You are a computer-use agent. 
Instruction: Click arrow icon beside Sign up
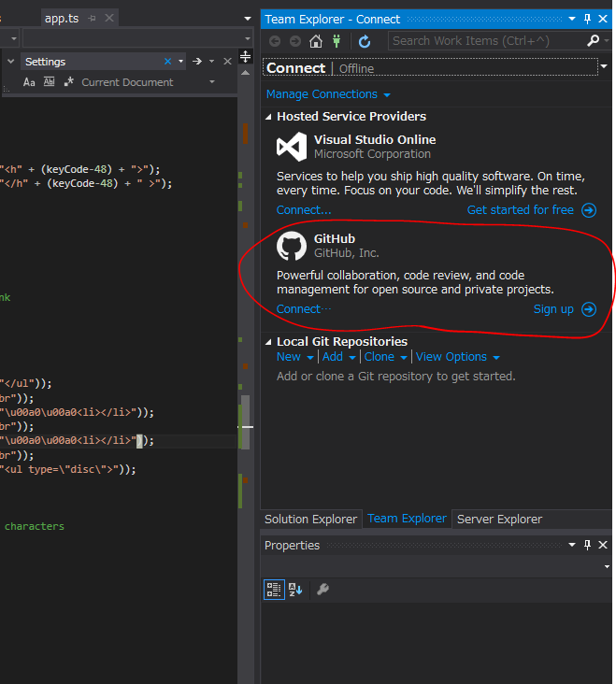click(x=589, y=309)
